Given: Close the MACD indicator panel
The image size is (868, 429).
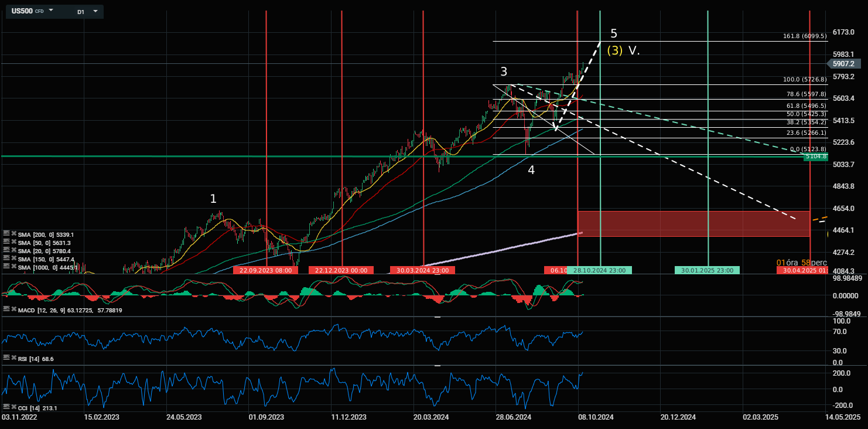Looking at the screenshot, I should (x=13, y=309).
